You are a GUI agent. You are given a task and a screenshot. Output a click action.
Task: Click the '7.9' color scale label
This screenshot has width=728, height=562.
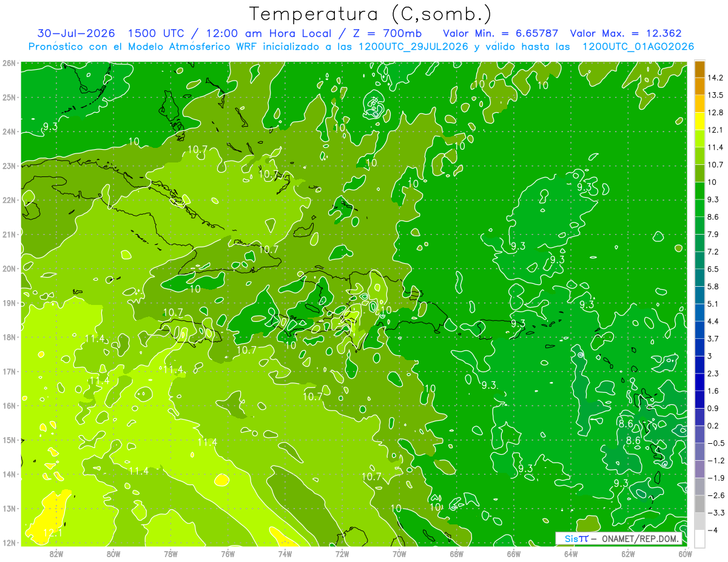coord(713,234)
